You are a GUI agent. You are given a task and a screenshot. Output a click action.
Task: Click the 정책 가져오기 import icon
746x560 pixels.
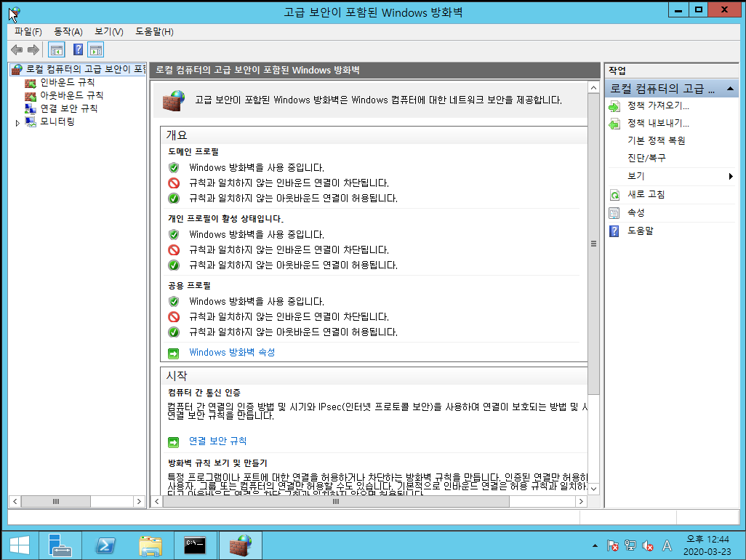tap(614, 107)
